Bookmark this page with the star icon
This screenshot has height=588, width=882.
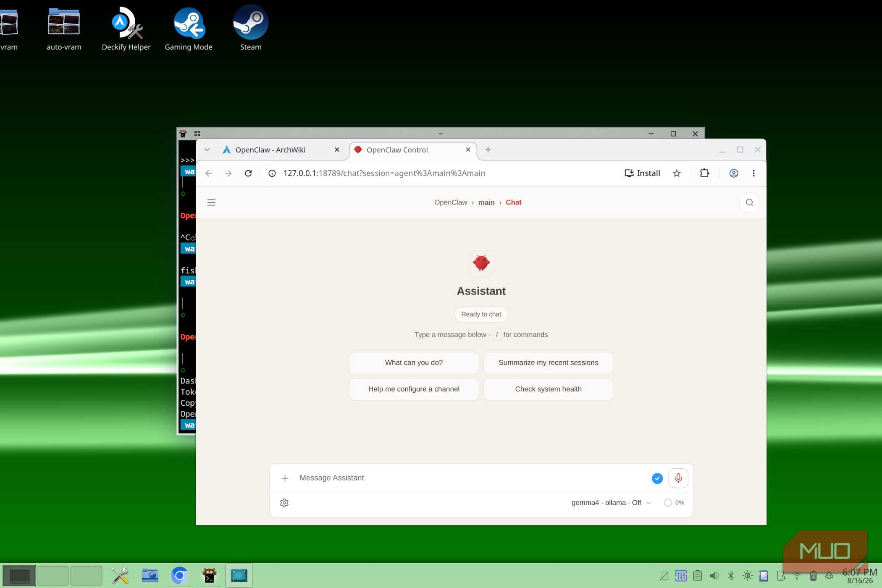click(677, 173)
